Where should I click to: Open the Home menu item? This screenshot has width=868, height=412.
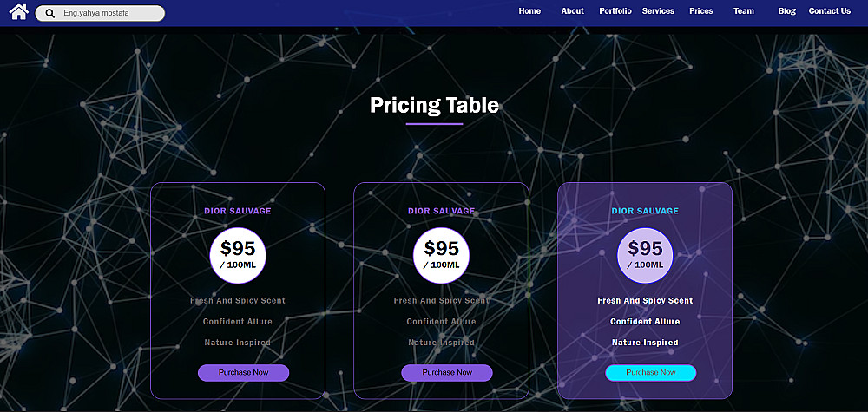point(529,11)
